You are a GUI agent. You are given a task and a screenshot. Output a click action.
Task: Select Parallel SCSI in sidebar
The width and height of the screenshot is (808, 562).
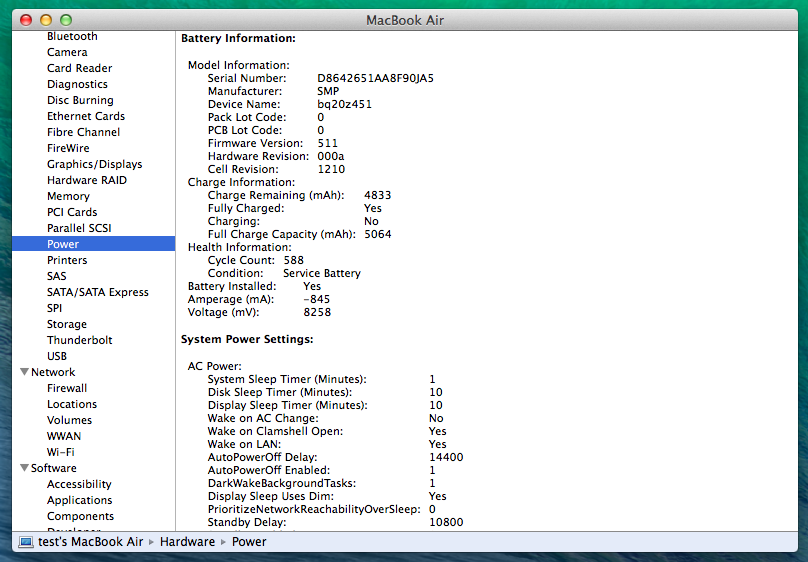pos(79,228)
